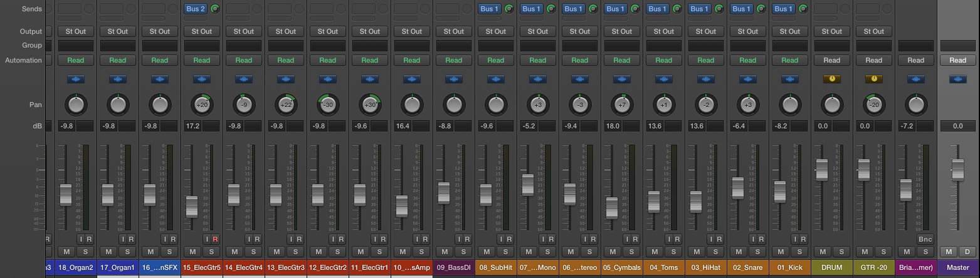The height and width of the screenshot is (278, 980).
Task: Select the 09_BassDI track name
Action: pos(454,267)
